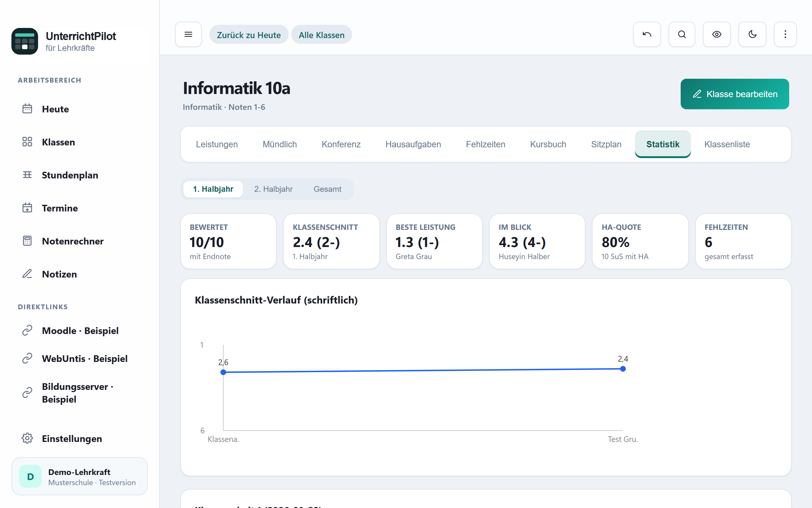812x508 pixels.
Task: Click the HA-Quote 80% stat card
Action: [x=640, y=241]
